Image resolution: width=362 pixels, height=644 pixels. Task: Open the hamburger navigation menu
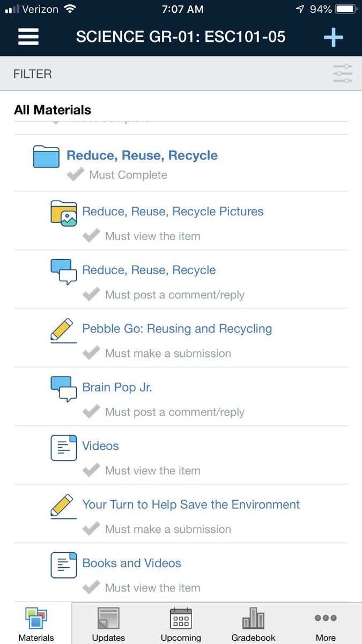pos(28,36)
